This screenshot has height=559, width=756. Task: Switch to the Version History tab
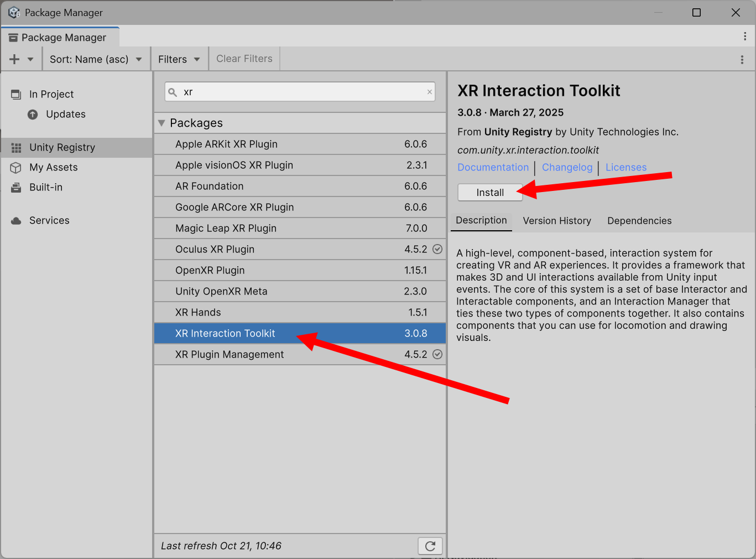coord(557,221)
